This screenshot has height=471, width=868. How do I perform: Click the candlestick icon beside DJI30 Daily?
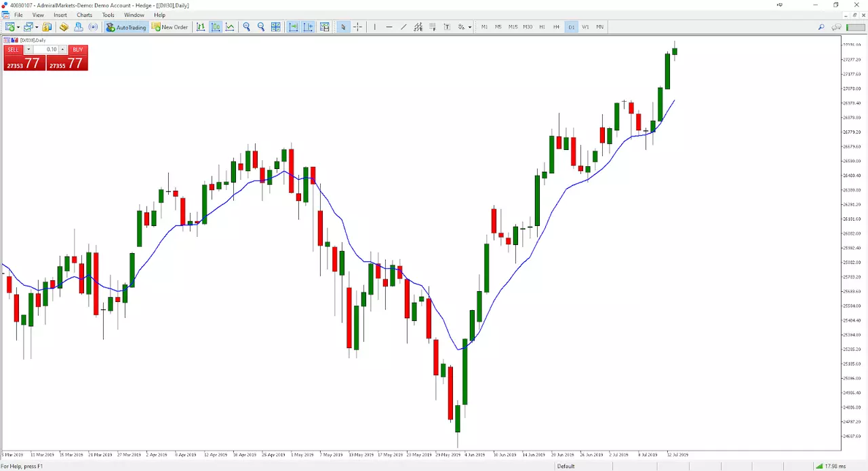pos(15,40)
